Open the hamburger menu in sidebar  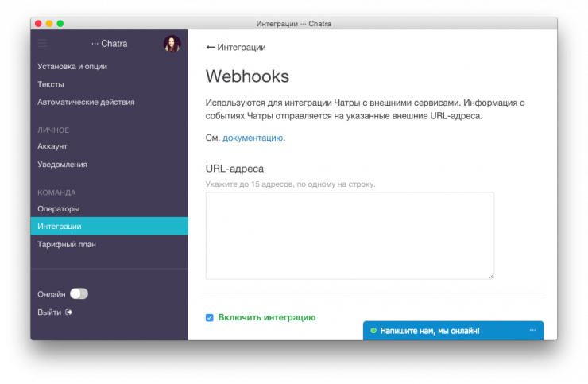click(42, 44)
